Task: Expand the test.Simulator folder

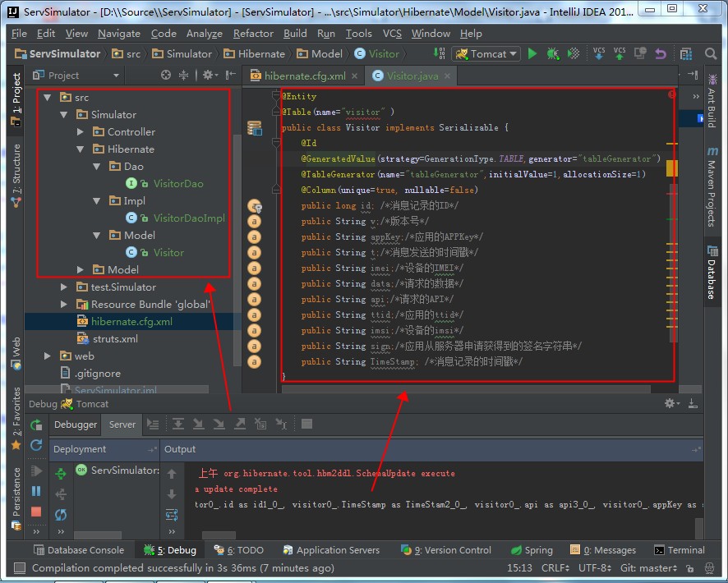Action: point(64,287)
